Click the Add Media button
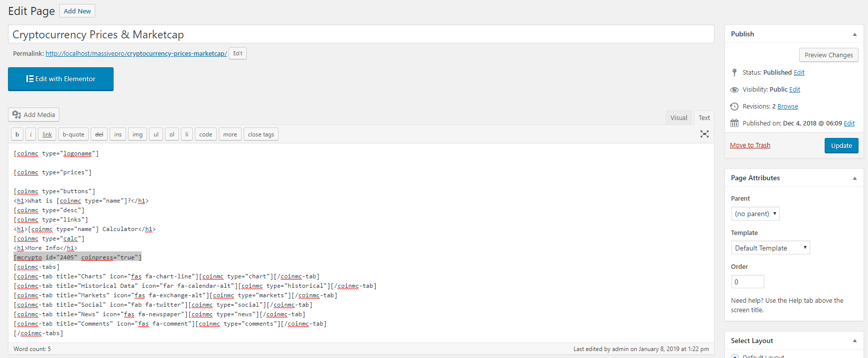This screenshot has width=868, height=358. click(34, 115)
